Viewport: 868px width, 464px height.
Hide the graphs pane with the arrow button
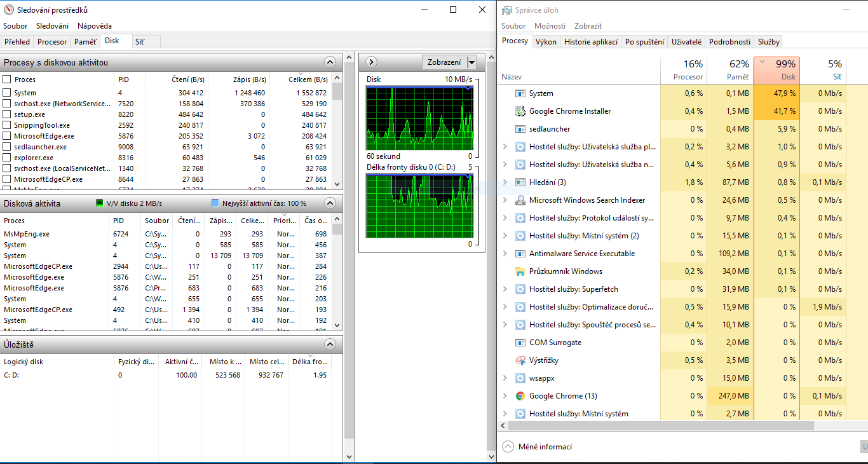click(372, 62)
